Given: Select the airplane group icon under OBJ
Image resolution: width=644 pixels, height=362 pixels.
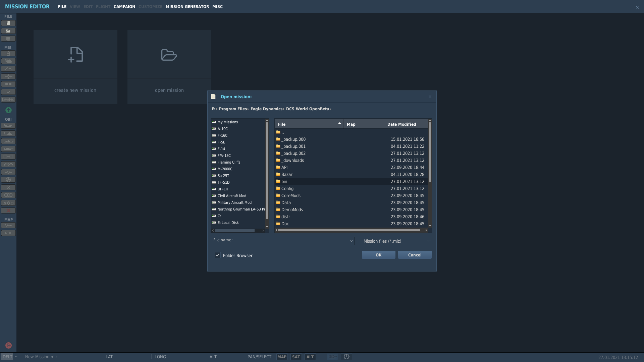Looking at the screenshot, I should [x=8, y=126].
